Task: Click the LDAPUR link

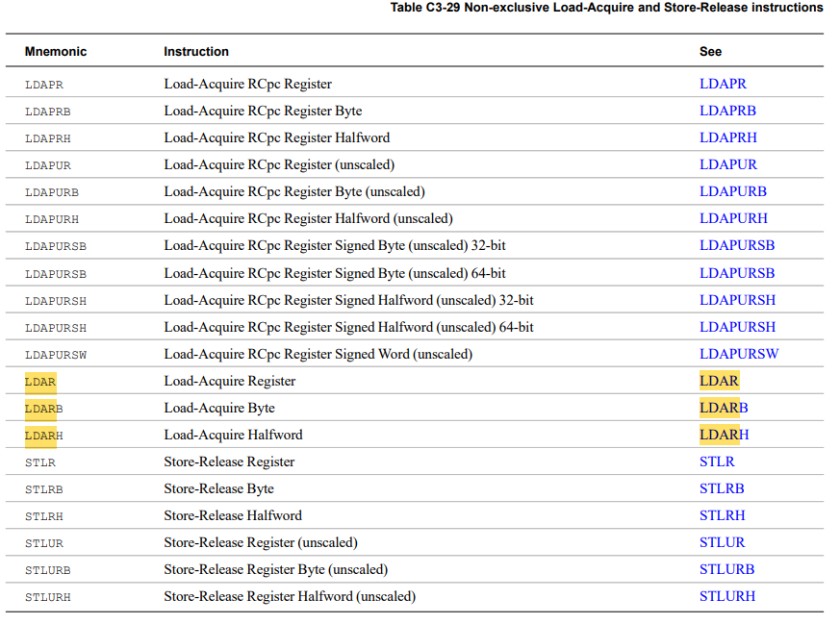Action: point(728,164)
